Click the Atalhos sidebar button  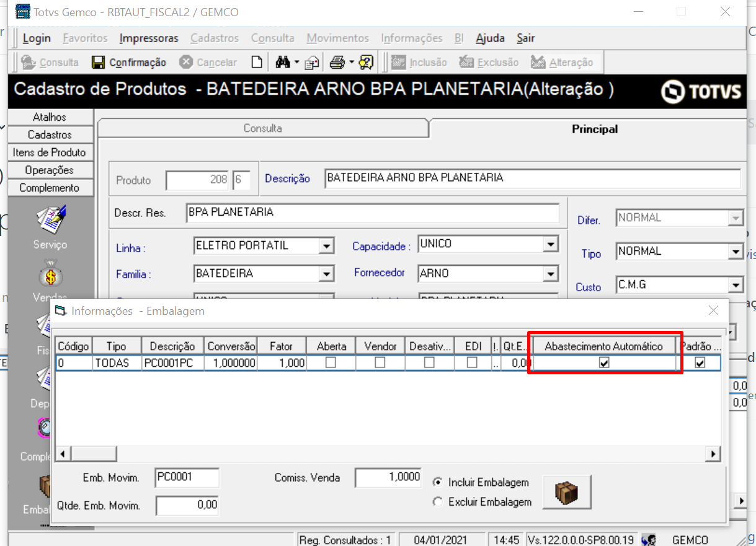[x=50, y=117]
